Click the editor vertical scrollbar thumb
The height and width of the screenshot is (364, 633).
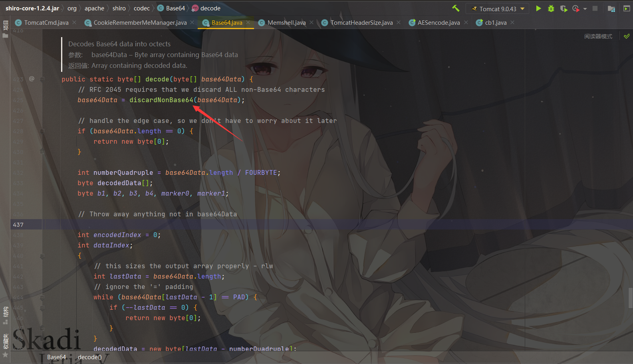631,298
